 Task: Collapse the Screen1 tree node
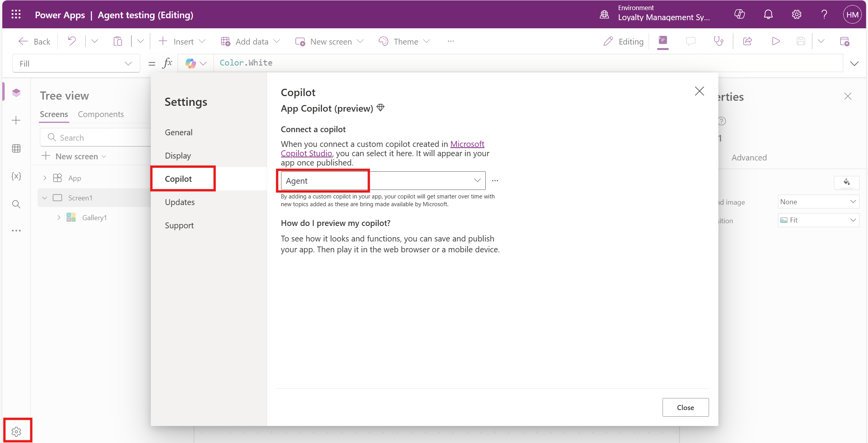pyautogui.click(x=45, y=198)
